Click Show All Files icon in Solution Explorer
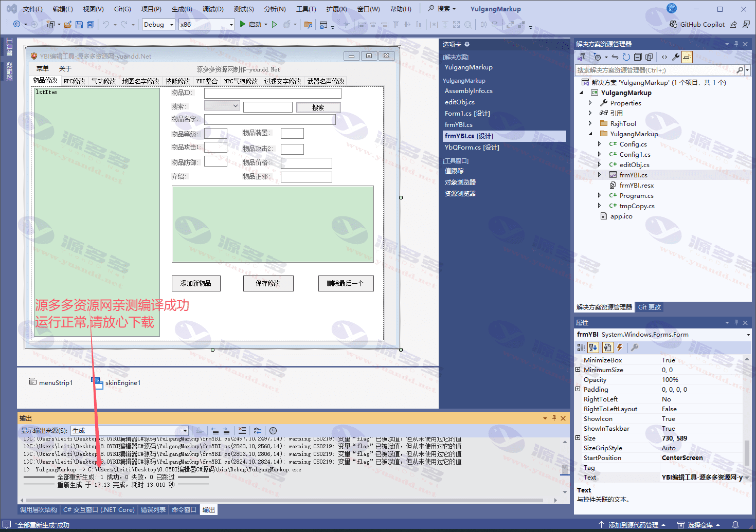756x532 pixels. [x=649, y=57]
